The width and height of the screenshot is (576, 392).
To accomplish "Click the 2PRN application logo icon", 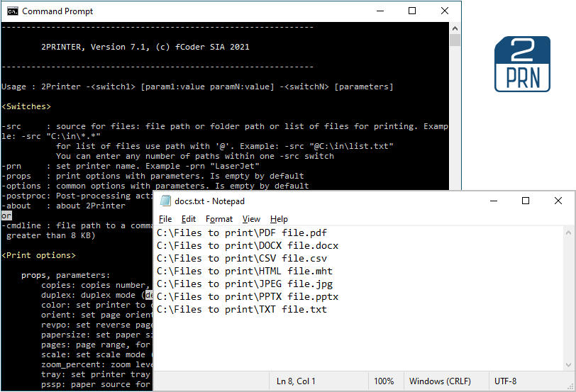I will (522, 64).
